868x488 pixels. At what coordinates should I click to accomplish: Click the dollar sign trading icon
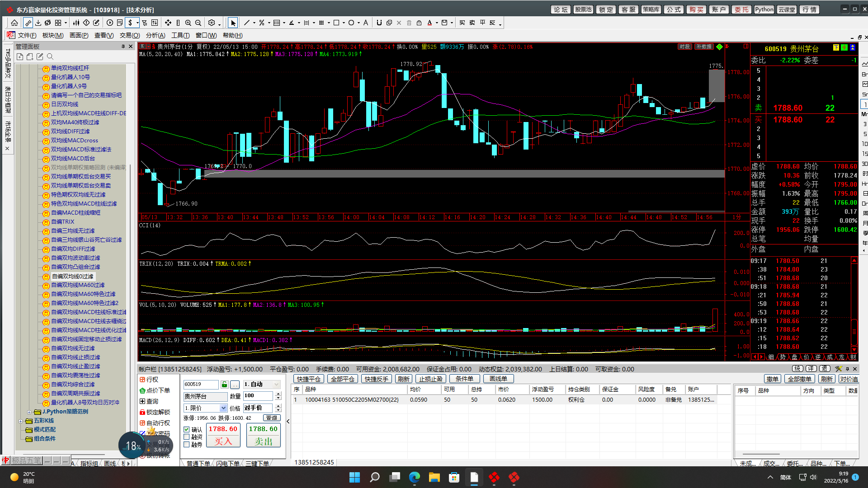130,23
